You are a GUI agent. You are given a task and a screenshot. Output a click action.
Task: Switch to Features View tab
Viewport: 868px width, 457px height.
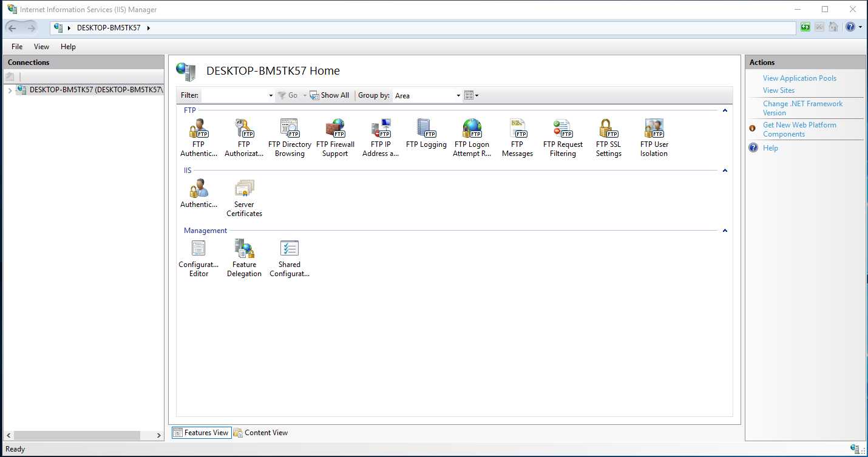201,433
